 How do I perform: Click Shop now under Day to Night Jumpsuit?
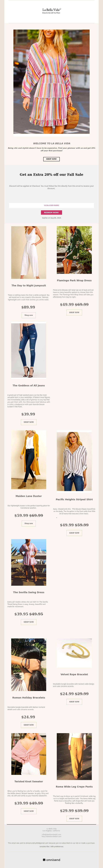(x=29, y=315)
